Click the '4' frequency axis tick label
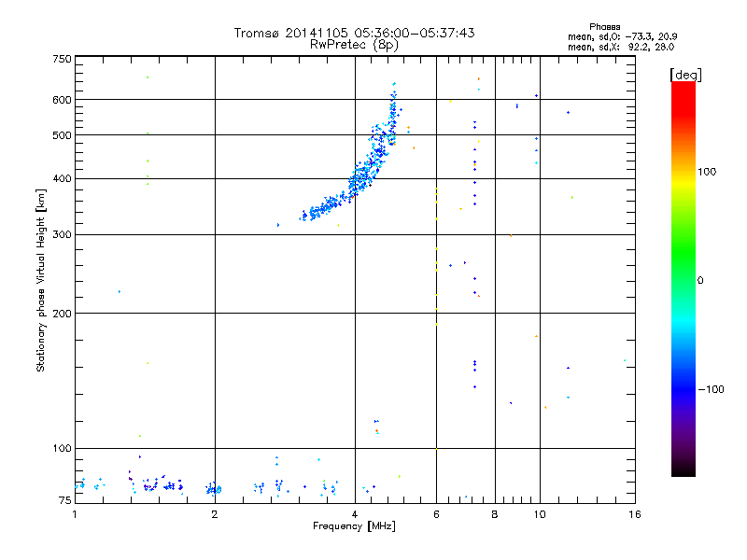Screen dimensions: 747x560 click(355, 514)
